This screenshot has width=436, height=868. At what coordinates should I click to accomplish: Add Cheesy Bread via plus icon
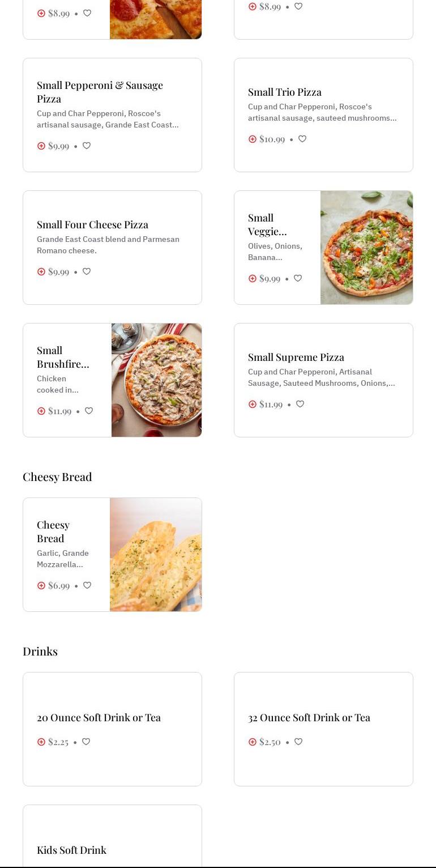pyautogui.click(x=41, y=586)
